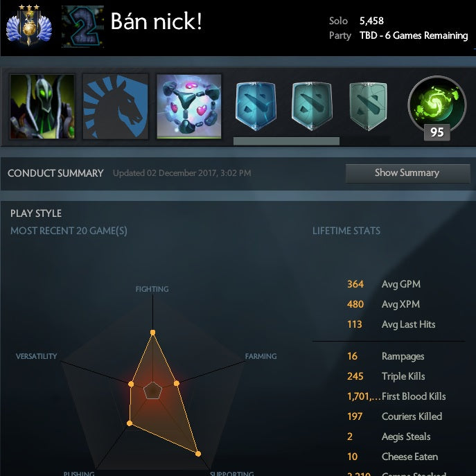Screen dimensions: 476x476
Task: Click the Supporting vertex dot on radar chart
Action: (x=198, y=454)
